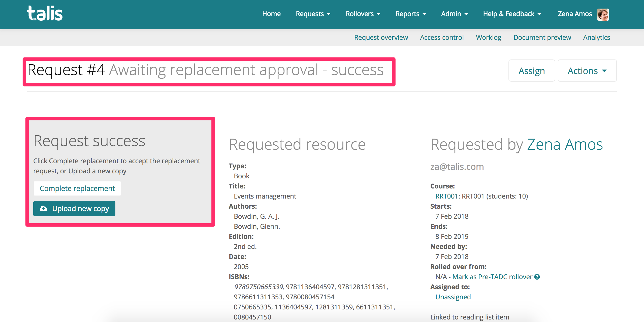Expand the Reports dropdown menu
This screenshot has height=322, width=644.
pos(411,14)
